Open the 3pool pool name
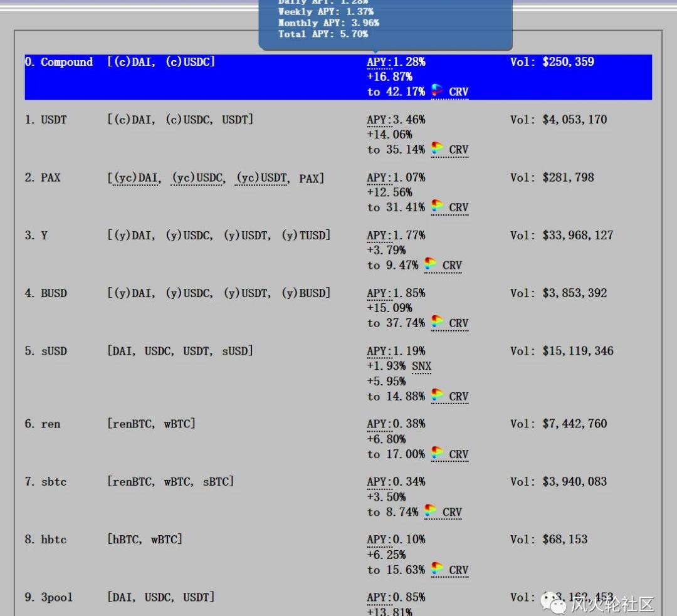Viewport: 677px width, 616px height. click(x=57, y=597)
